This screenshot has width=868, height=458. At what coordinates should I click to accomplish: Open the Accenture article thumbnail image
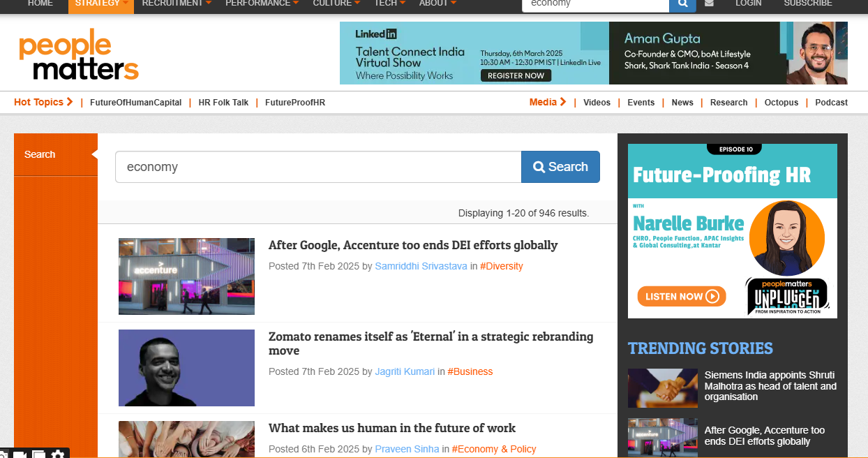click(x=186, y=276)
